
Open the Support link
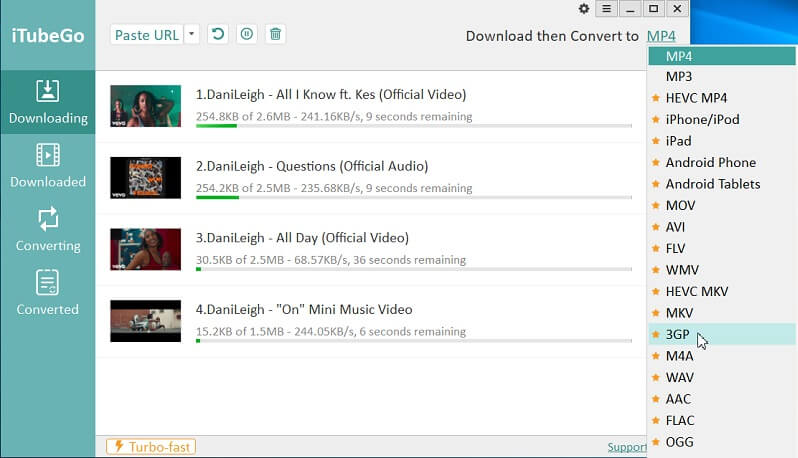[627, 447]
